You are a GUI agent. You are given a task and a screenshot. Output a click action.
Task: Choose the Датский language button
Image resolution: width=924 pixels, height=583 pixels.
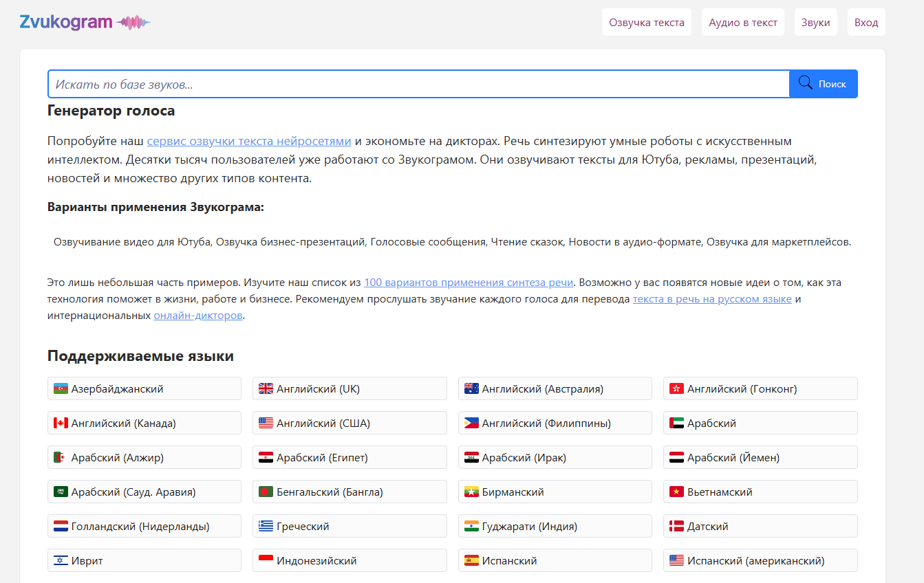(x=760, y=526)
